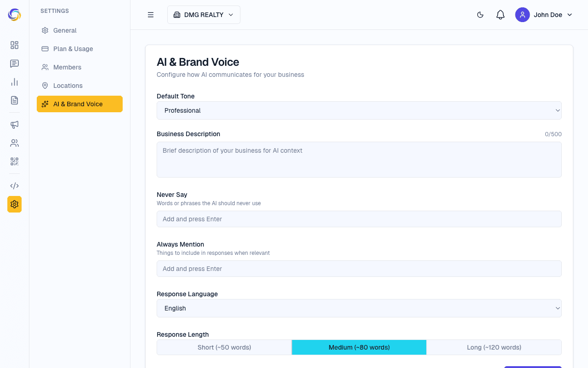
Task: Select Long (~120 words) response length
Action: [x=494, y=347]
